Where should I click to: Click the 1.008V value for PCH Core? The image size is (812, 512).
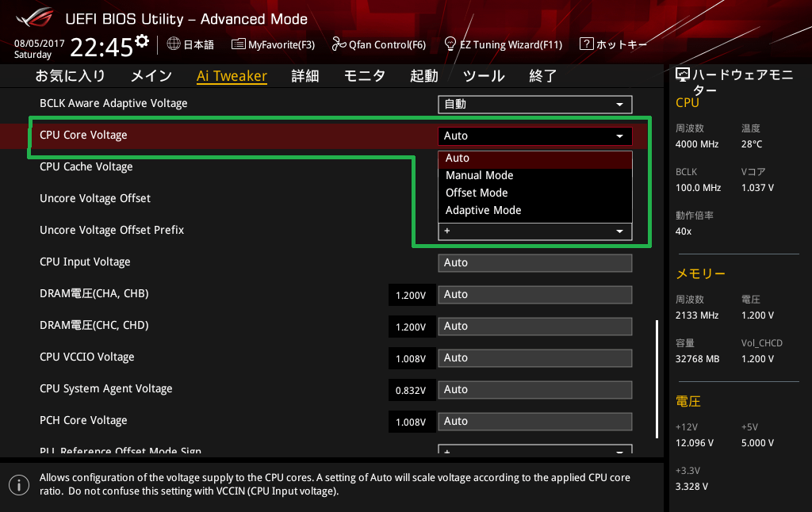coord(412,422)
